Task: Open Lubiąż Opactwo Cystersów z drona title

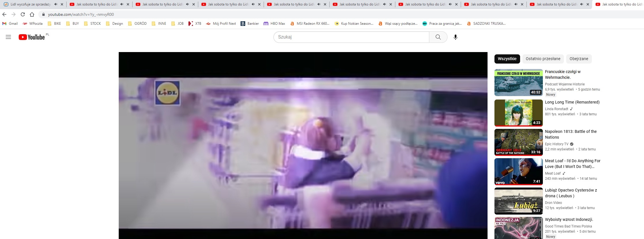Action: pos(571,193)
